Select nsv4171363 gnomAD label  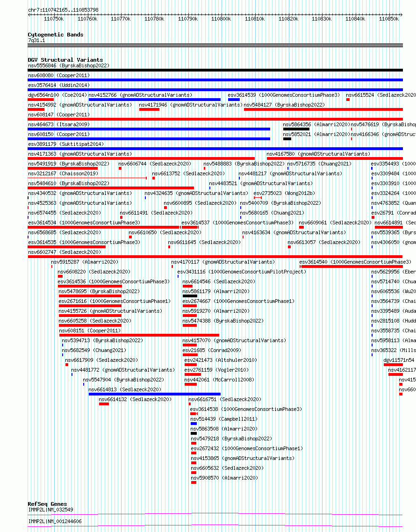coord(80,154)
